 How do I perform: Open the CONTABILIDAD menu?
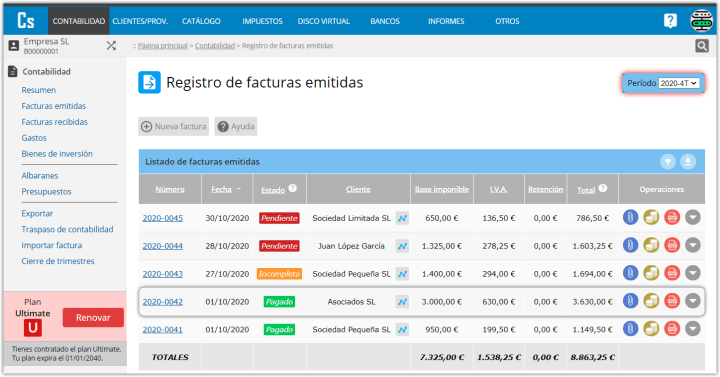pos(79,21)
